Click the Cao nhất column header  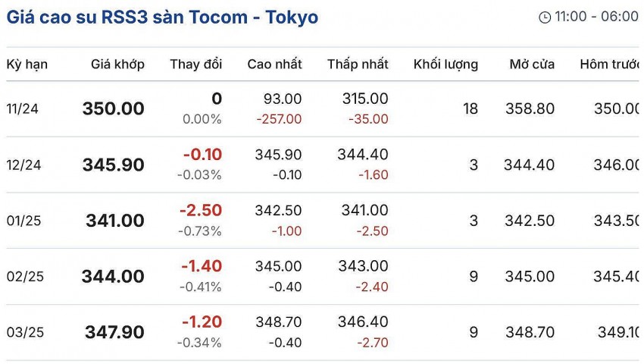(x=274, y=64)
